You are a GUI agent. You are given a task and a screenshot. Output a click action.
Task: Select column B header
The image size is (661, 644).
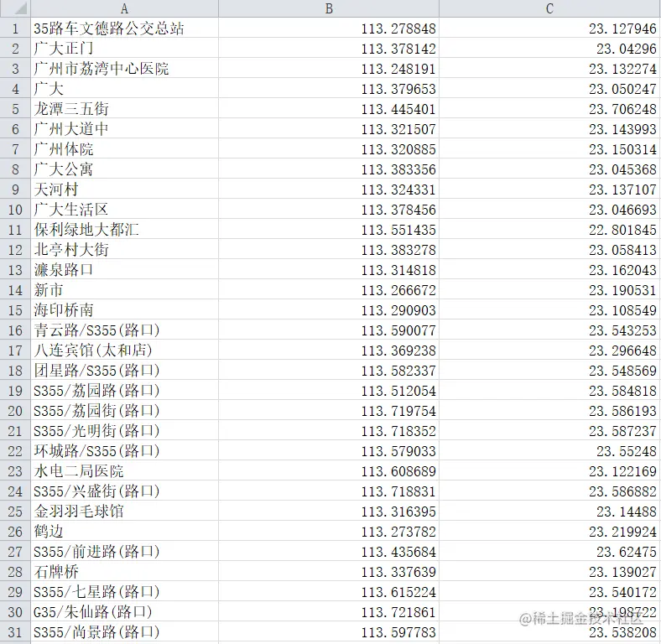pos(329,8)
